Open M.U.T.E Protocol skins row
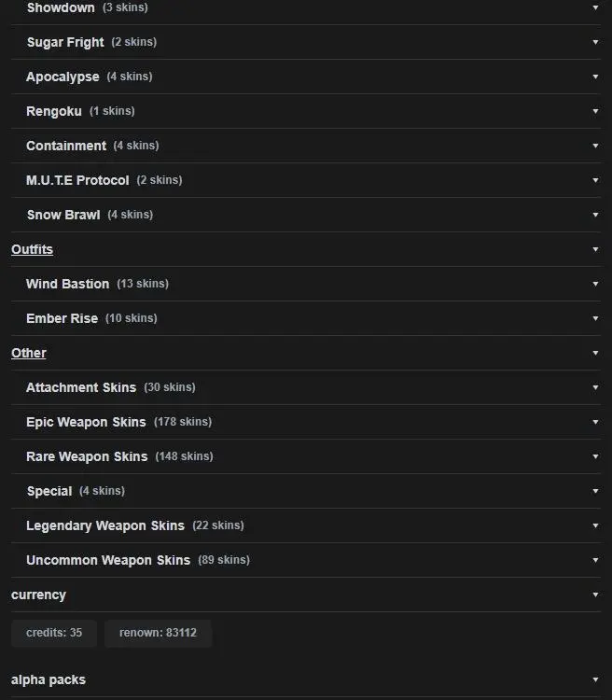This screenshot has width=612, height=700. coord(306,180)
